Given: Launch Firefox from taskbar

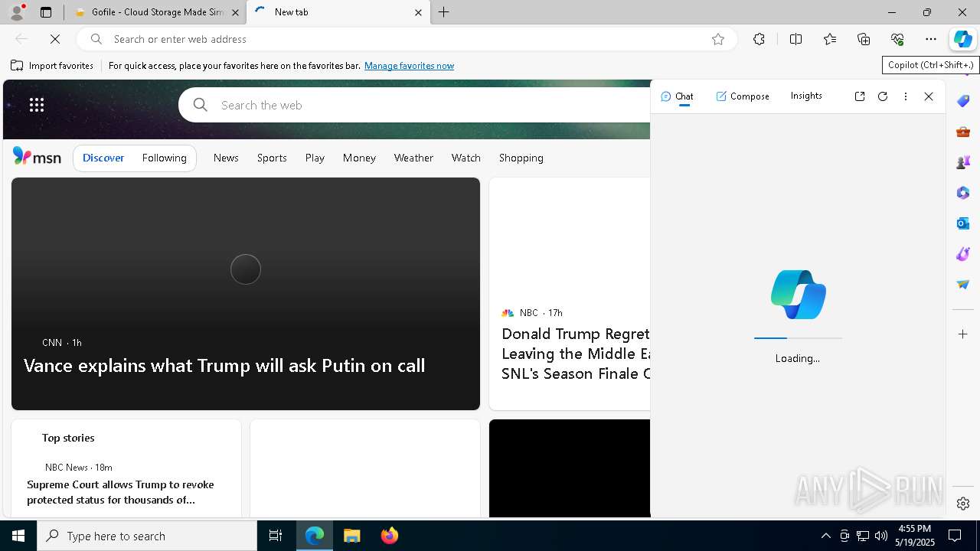Looking at the screenshot, I should (x=389, y=536).
